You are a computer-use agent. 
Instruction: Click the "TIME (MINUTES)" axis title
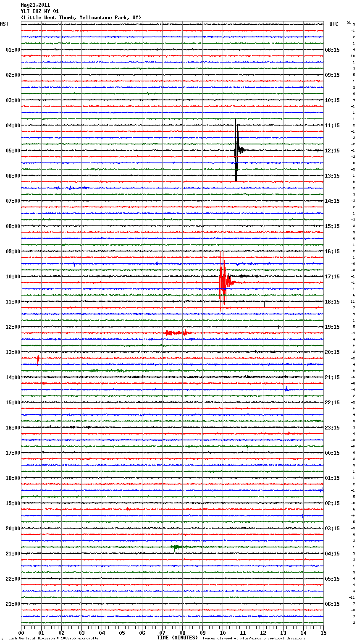[177, 638]
